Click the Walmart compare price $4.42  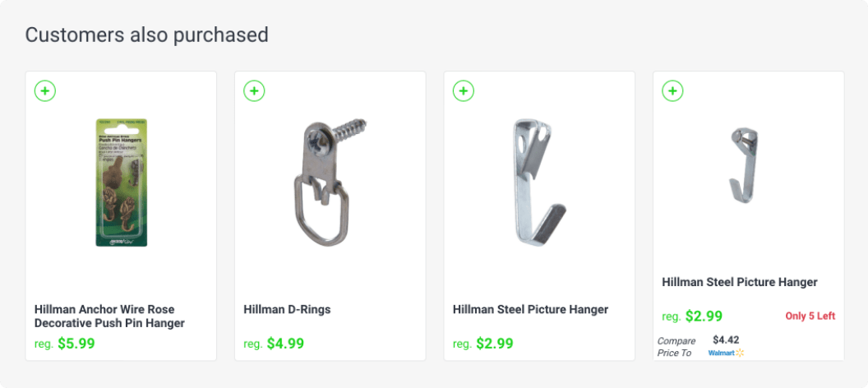click(x=726, y=339)
